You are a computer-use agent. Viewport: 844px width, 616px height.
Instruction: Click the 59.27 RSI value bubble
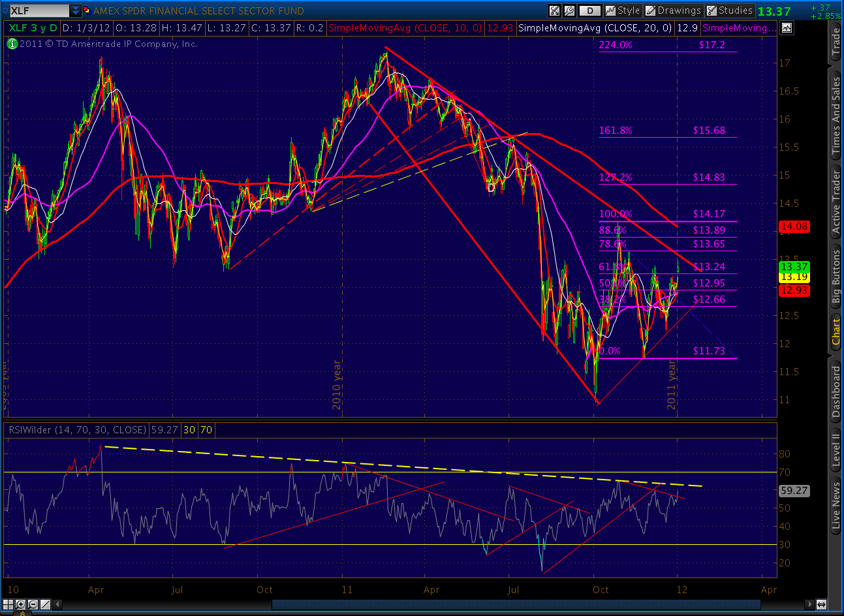tap(794, 491)
